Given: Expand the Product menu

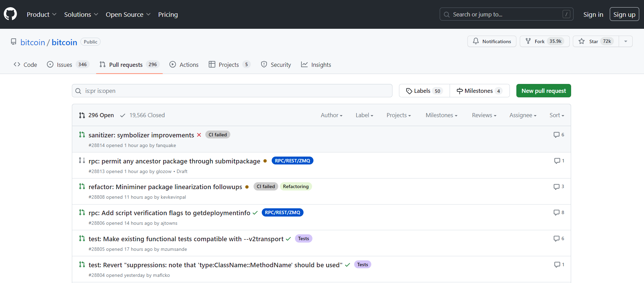Looking at the screenshot, I should 41,14.
